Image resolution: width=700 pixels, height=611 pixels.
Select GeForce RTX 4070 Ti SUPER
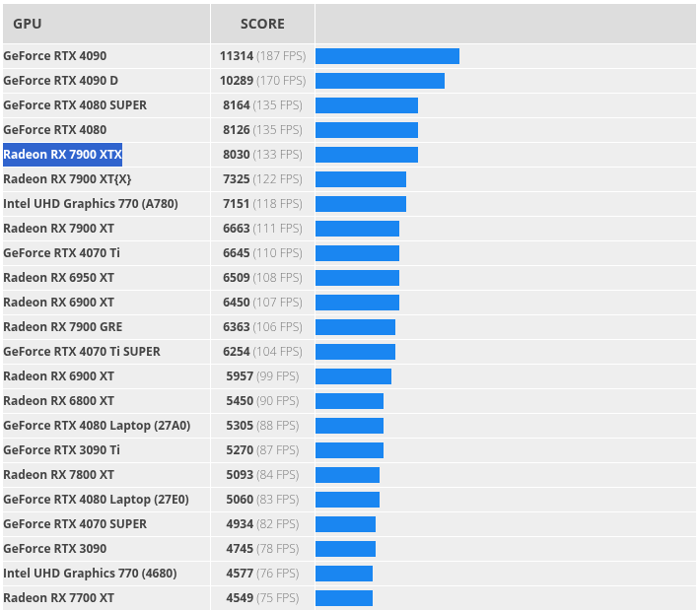[82, 352]
